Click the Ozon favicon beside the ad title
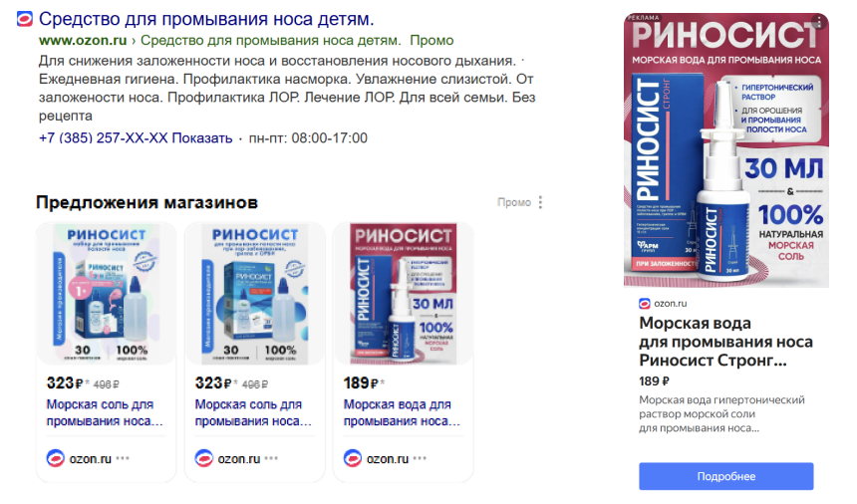The width and height of the screenshot is (857, 504). pos(25,19)
